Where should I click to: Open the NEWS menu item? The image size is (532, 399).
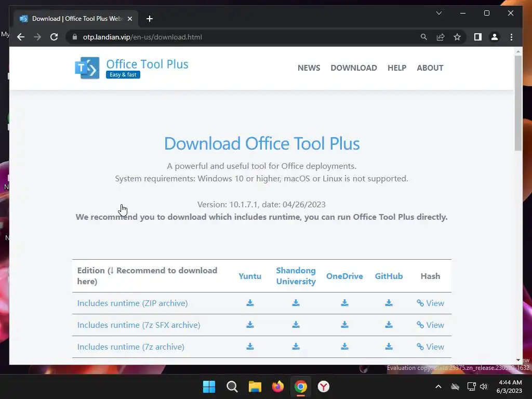coord(309,68)
